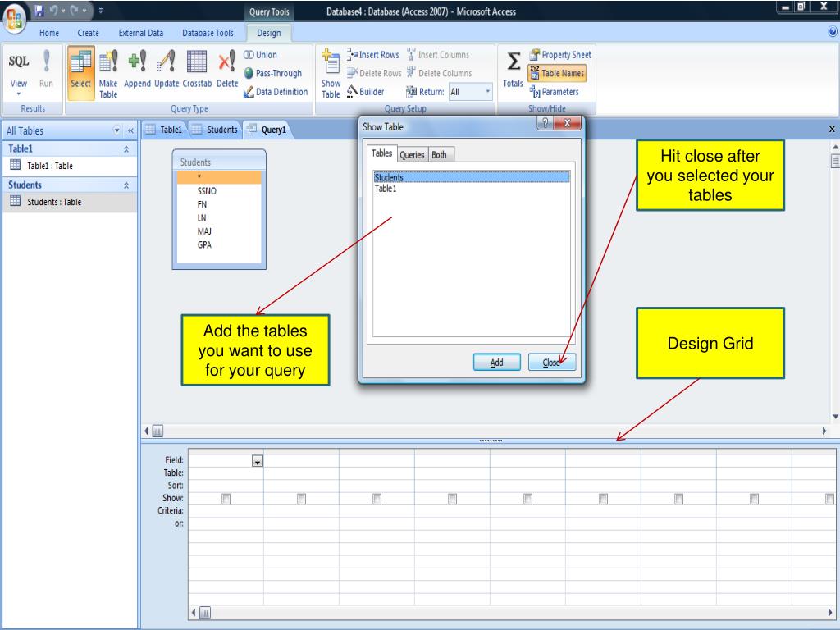840x630 pixels.
Task: Collapse the Students group in navigation pane
Action: pyautogui.click(x=126, y=185)
